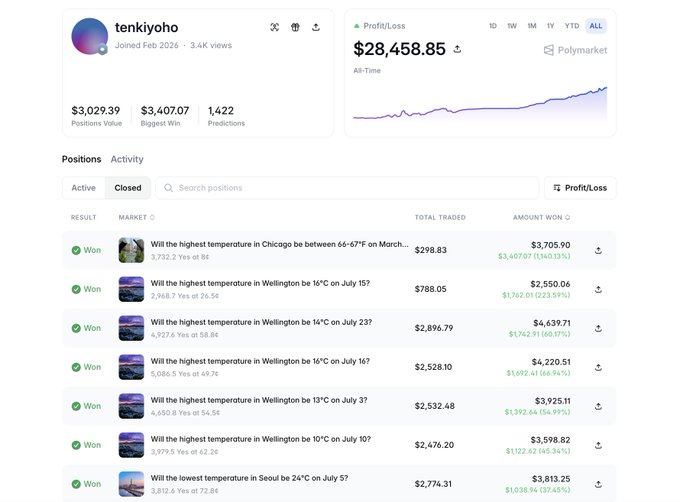Image resolution: width=680 pixels, height=502 pixels.
Task: Click the TOTAL TRADED column header
Action: [x=440, y=217]
